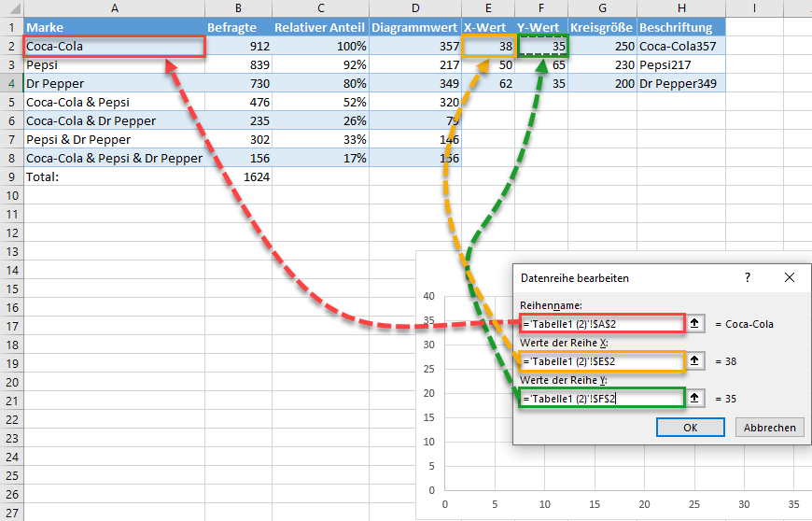Viewport: 812px width, 521px height.
Task: Open help in Datenreihe bearbeiten dialog
Action: pos(748,277)
